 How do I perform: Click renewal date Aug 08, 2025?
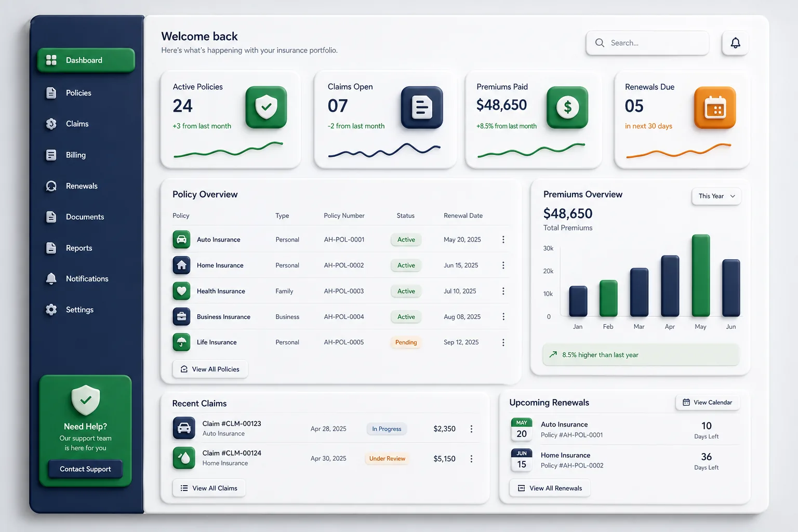tap(462, 316)
